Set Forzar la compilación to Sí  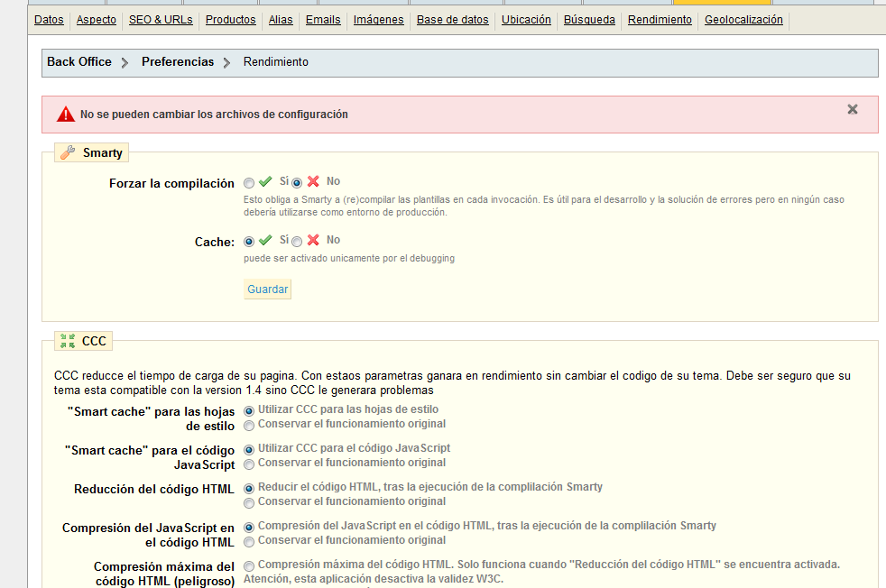pos(249,183)
